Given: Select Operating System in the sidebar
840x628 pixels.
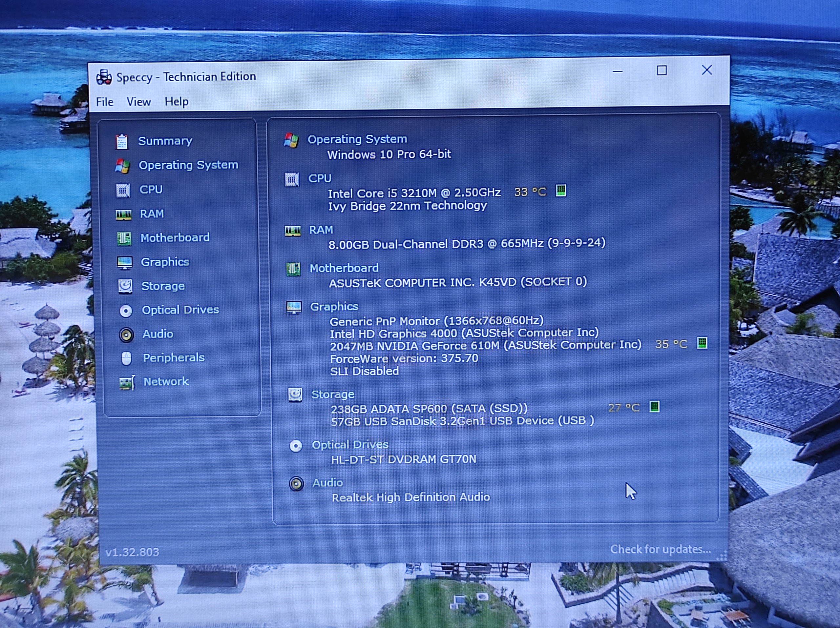Looking at the screenshot, I should (x=188, y=165).
